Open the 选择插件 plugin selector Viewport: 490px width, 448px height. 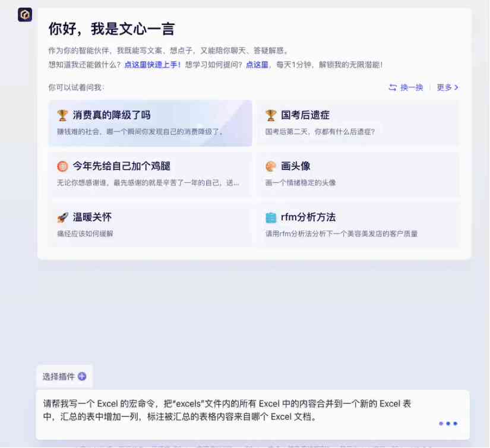(64, 377)
